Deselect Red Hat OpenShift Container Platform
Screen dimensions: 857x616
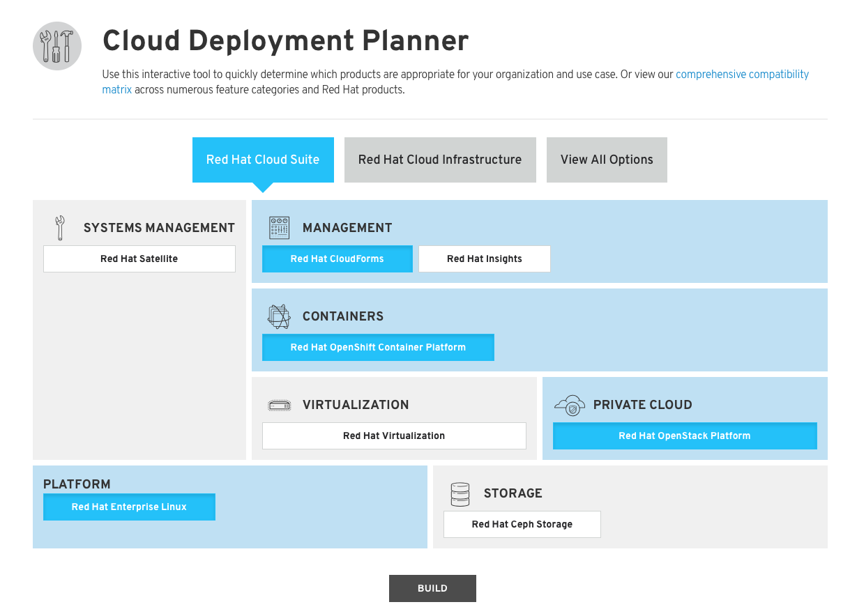point(378,347)
